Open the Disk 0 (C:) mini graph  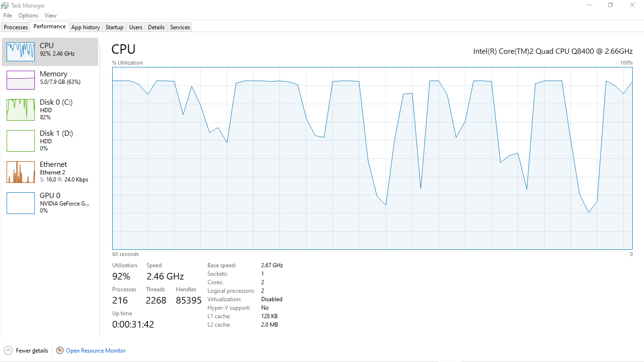coord(21,110)
